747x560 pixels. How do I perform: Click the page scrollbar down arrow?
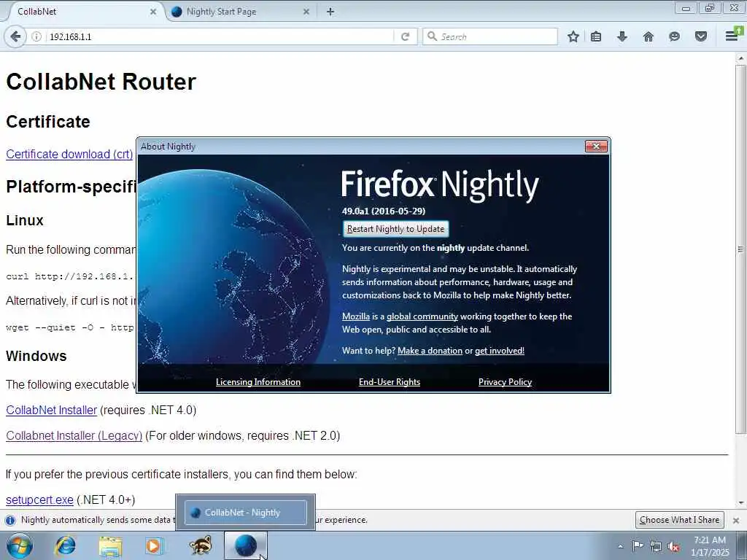pos(740,502)
